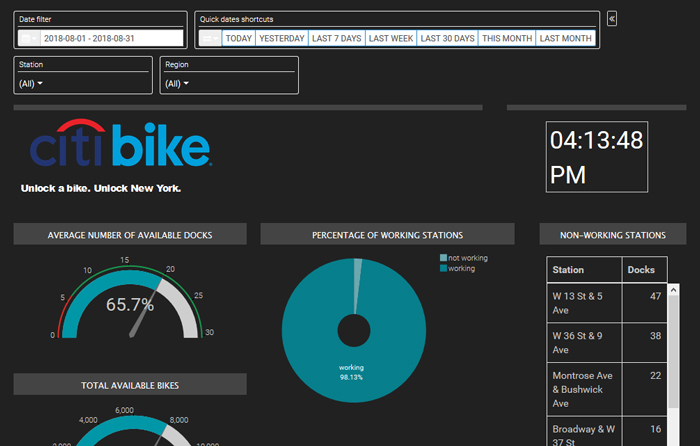
Task: Click the quick dates shortcut settings icon
Action: (x=210, y=38)
